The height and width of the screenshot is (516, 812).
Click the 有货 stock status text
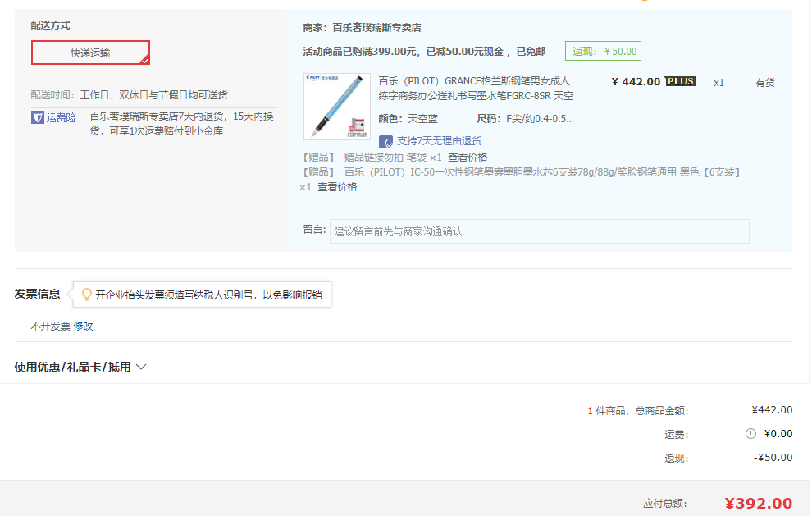tap(765, 82)
